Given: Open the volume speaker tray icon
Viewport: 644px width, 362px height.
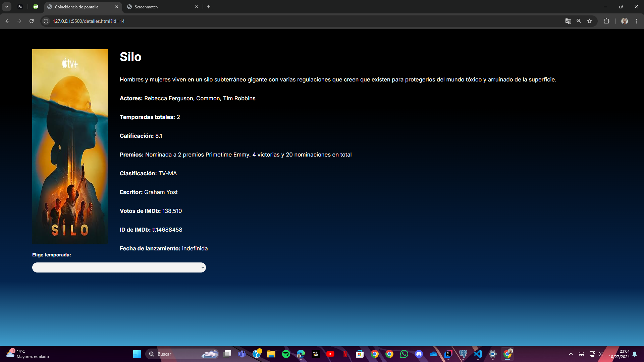Looking at the screenshot, I should 600,354.
